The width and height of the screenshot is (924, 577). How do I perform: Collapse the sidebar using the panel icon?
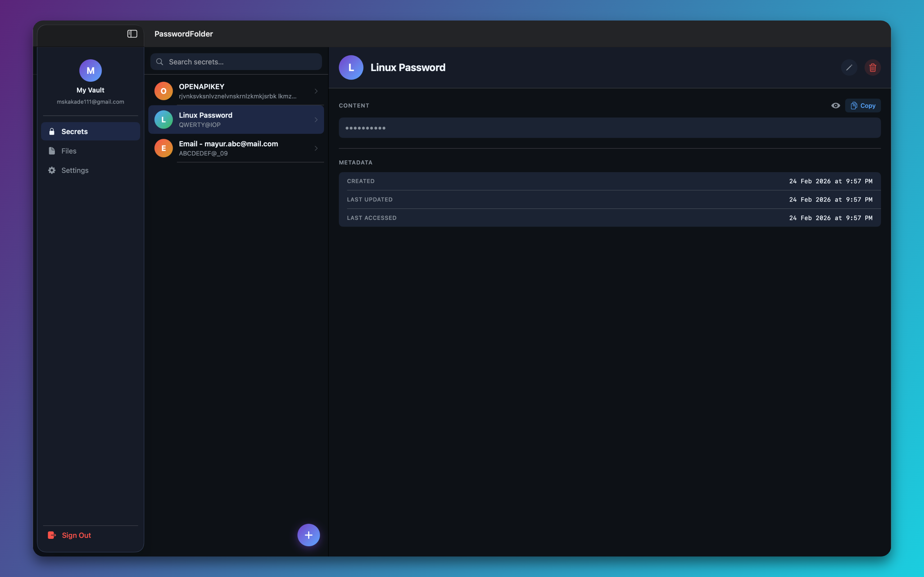pyautogui.click(x=132, y=34)
